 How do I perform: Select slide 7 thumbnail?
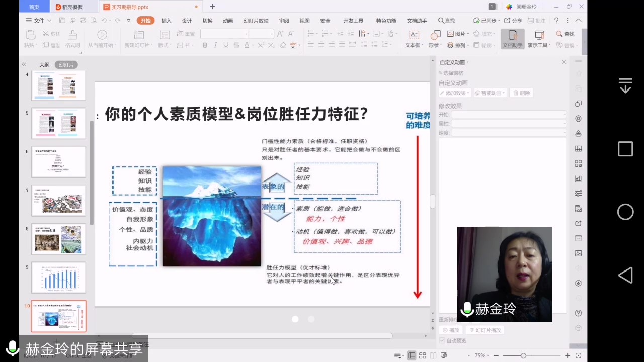point(59,200)
